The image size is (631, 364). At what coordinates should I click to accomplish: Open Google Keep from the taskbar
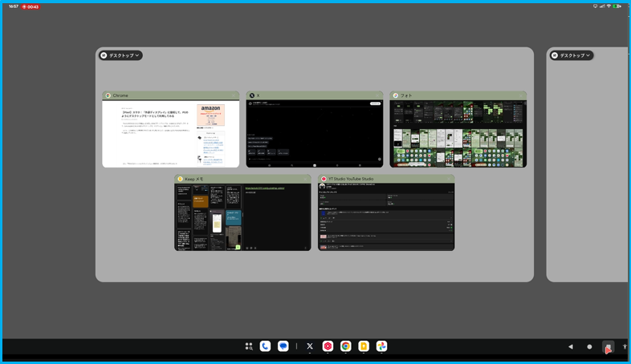(x=364, y=346)
